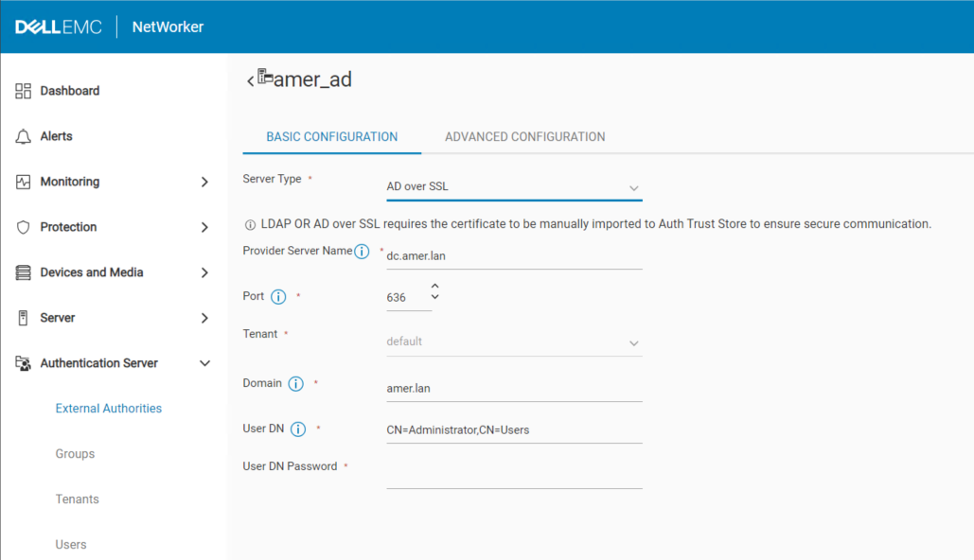974x560 pixels.
Task: Click the Monitoring chart icon
Action: (x=24, y=182)
